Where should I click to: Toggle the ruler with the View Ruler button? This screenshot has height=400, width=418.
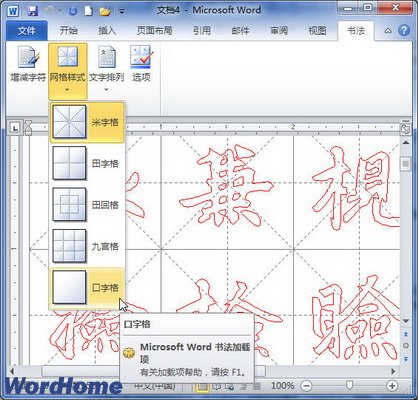(405, 129)
